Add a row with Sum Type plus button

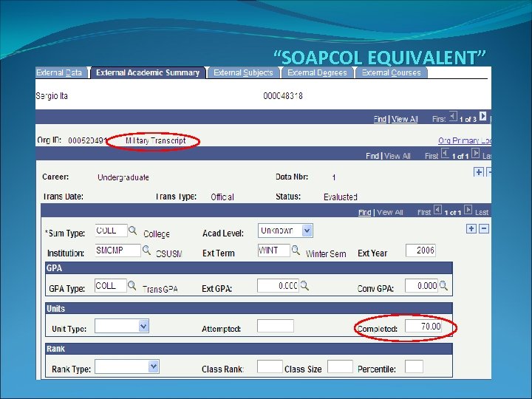[471, 228]
